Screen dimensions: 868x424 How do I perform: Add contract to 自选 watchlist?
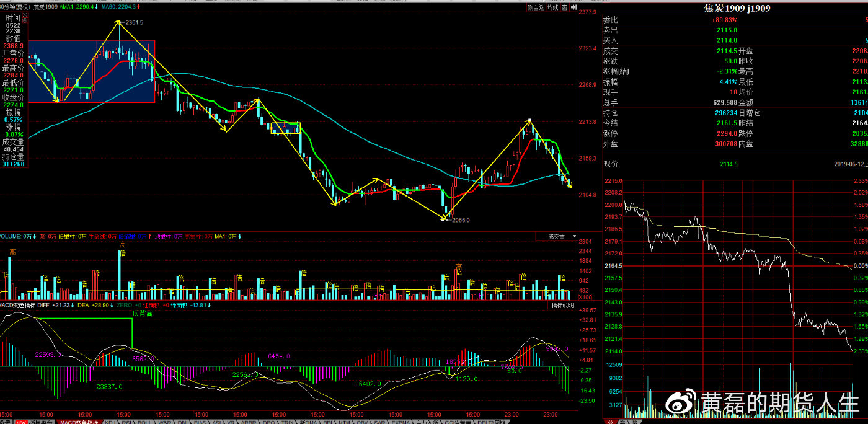point(536,7)
